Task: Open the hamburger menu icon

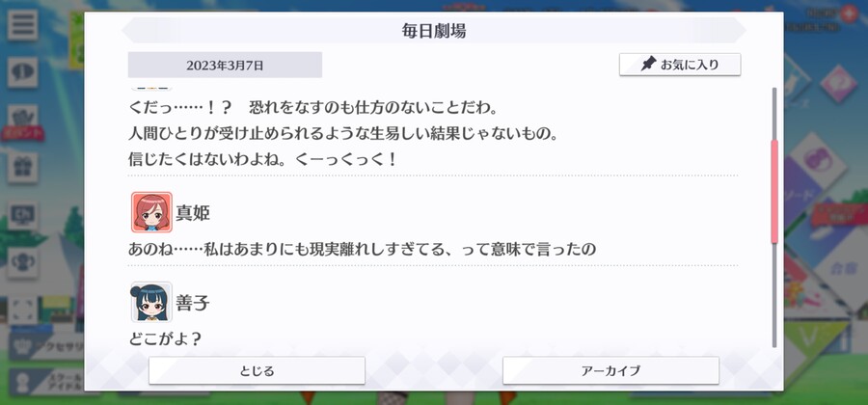Action: coord(23,24)
